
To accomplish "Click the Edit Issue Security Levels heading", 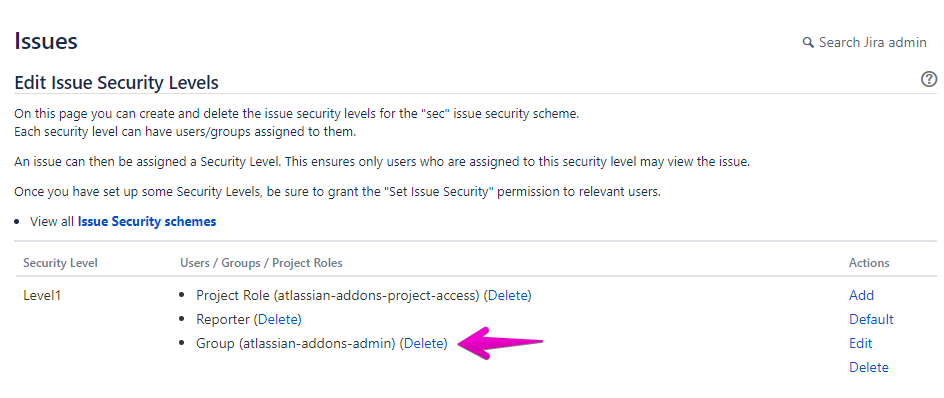I will [x=116, y=82].
